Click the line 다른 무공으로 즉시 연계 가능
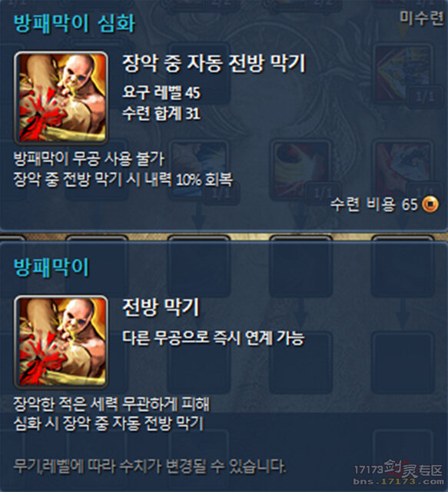Screen dimensions: 448x492 pyautogui.click(x=214, y=337)
